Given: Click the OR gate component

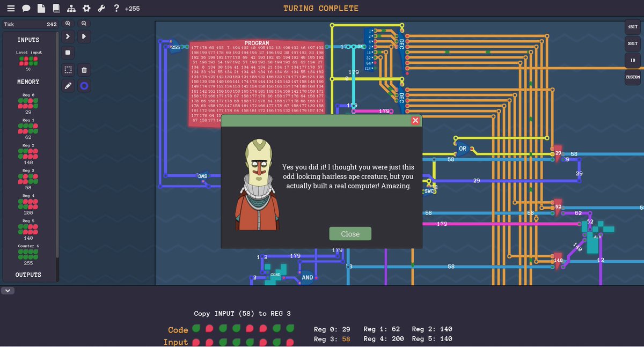Looking at the screenshot, I should click(x=462, y=148).
